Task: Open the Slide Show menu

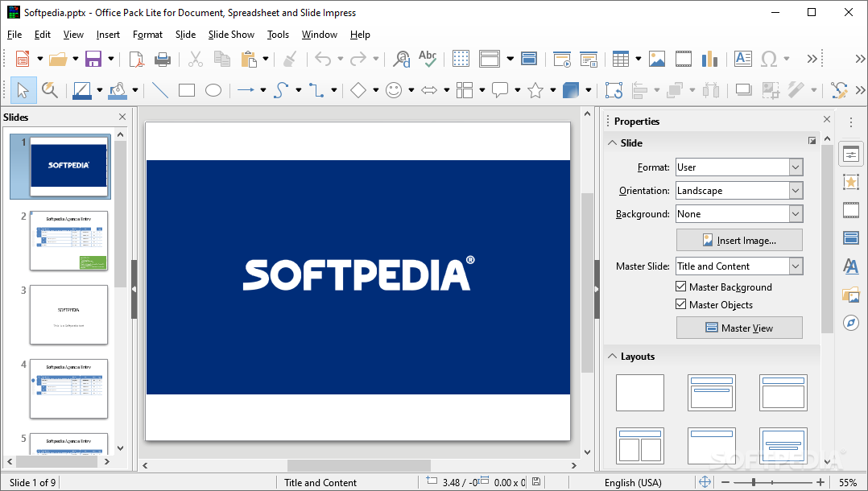Action: pos(231,35)
